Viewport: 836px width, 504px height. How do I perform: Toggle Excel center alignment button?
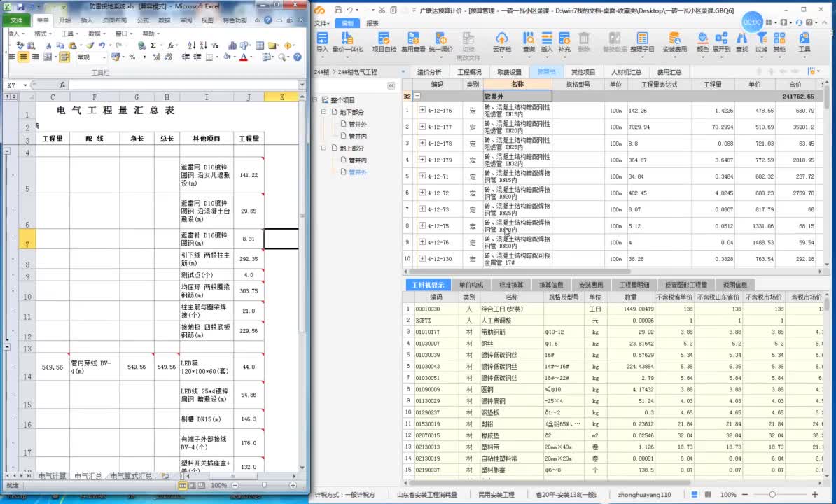[x=24, y=57]
